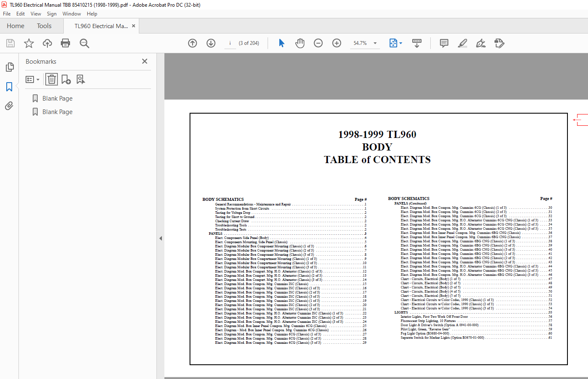Select TL960 Electrical Manual document tab
The image size is (588, 379).
pyautogui.click(x=101, y=26)
